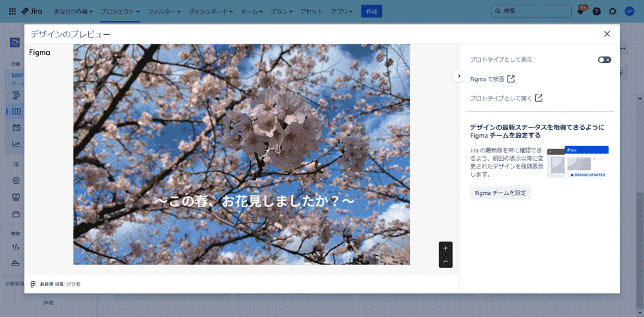The height and width of the screenshot is (317, 644).
Task: Collapse the side panel with chevron button
Action: click(x=459, y=76)
